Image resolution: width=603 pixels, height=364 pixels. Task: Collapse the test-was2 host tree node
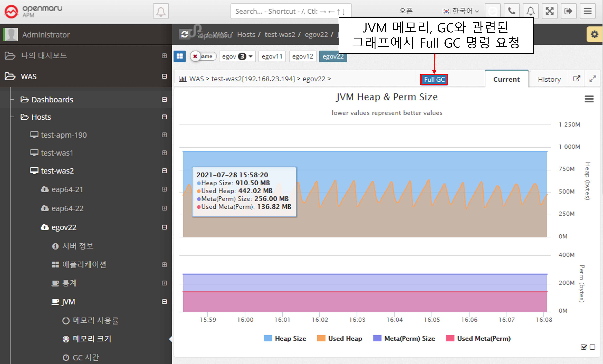click(164, 171)
